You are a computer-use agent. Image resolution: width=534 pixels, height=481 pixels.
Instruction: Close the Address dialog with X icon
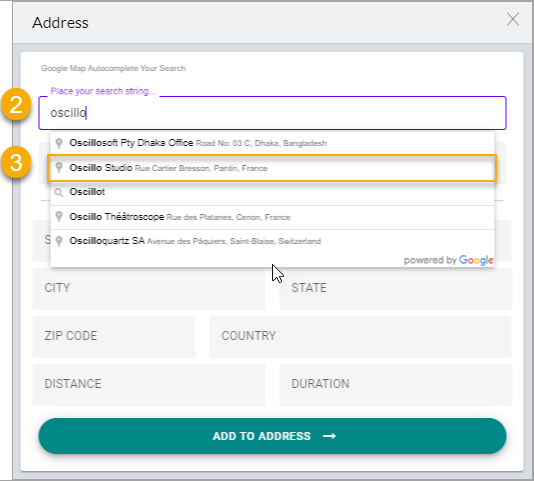[x=513, y=19]
